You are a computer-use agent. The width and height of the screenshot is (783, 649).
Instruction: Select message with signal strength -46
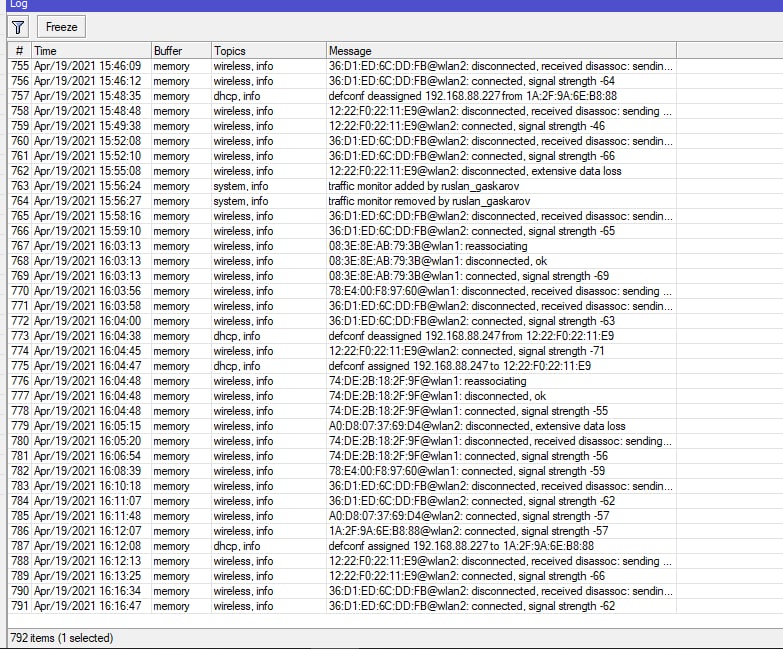click(466, 126)
